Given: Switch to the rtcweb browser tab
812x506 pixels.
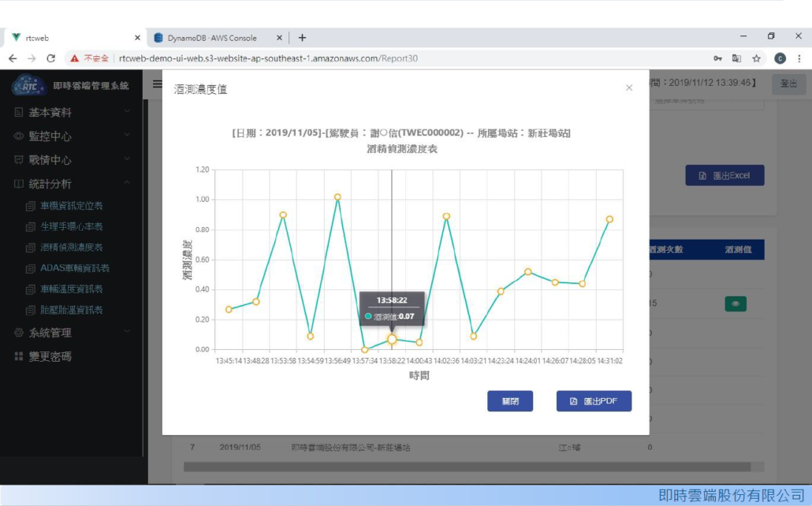Looking at the screenshot, I should tap(75, 38).
